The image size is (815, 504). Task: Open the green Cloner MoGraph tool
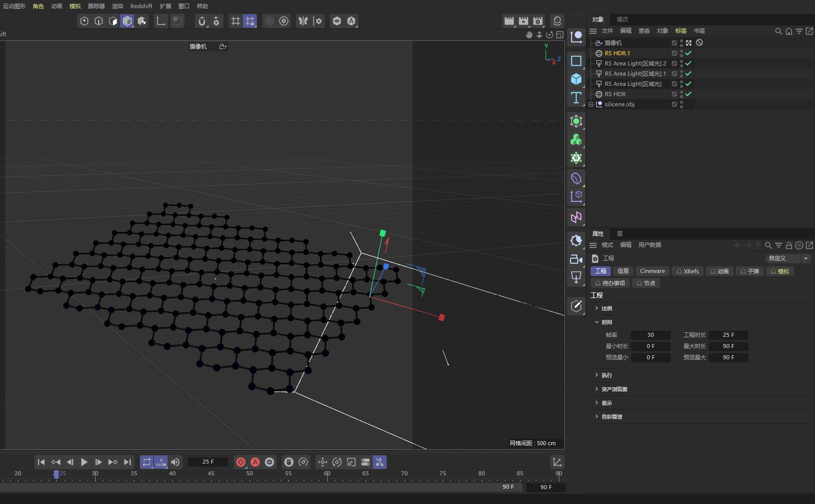[576, 140]
